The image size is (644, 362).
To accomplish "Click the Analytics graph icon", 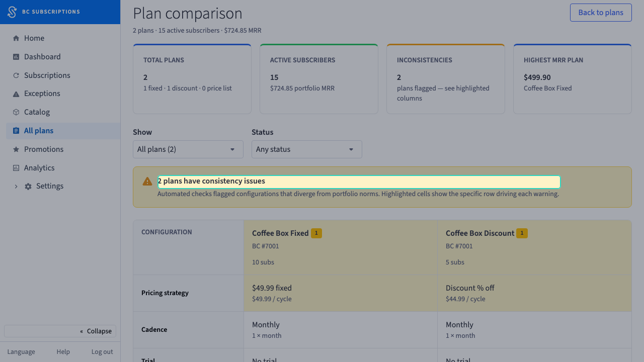I will click(x=16, y=168).
